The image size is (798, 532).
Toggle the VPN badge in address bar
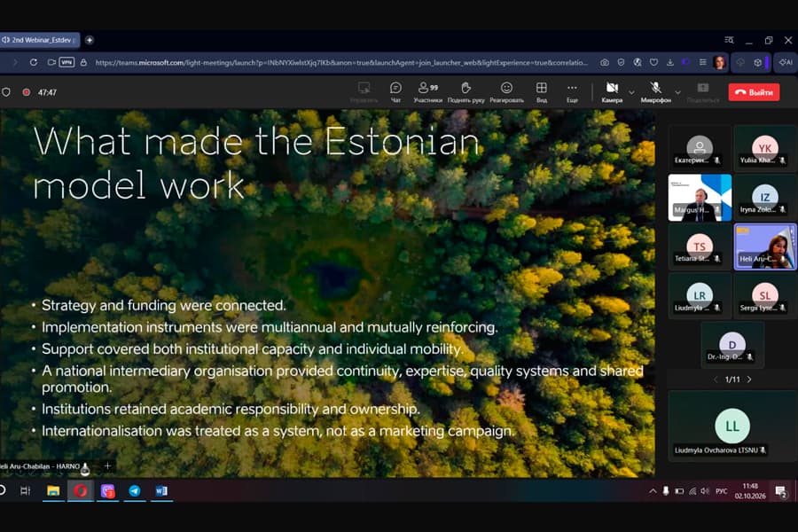[x=66, y=62]
